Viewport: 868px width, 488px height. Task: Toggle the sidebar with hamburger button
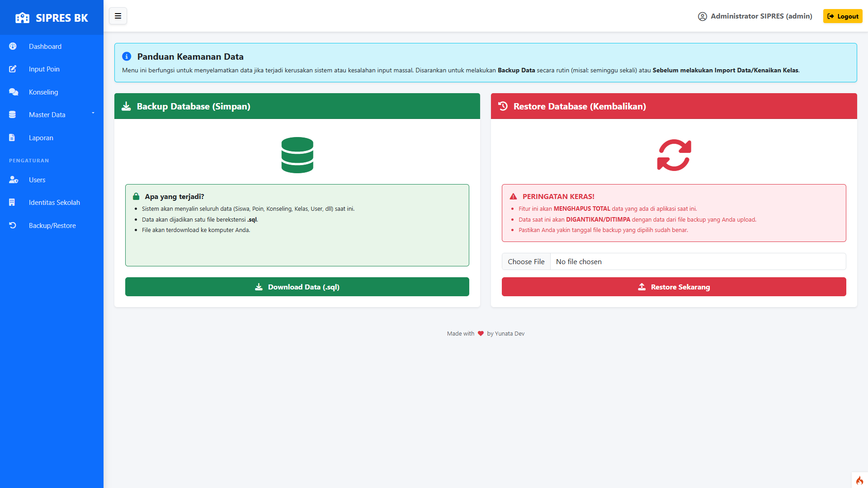118,16
